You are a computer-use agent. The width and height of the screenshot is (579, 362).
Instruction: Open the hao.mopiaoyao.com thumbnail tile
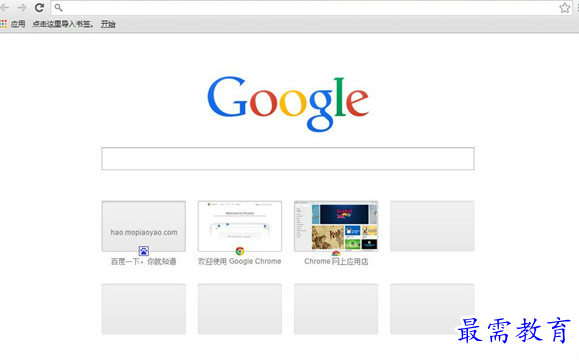(144, 226)
